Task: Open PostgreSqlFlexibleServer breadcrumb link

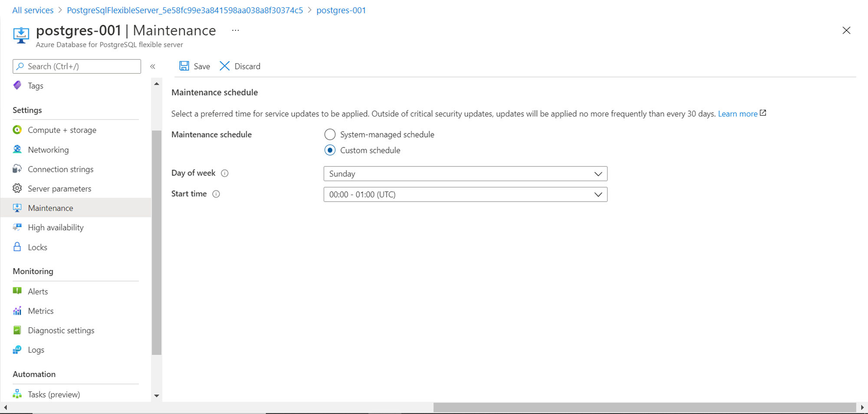Action: click(x=185, y=10)
